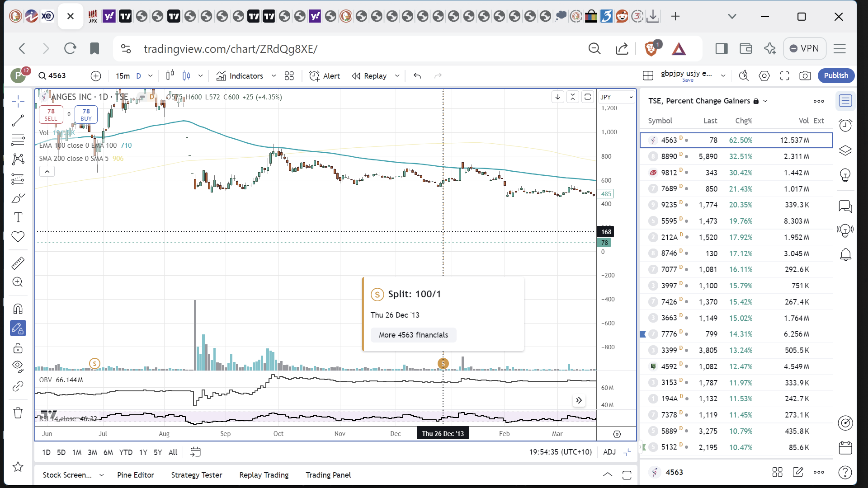The height and width of the screenshot is (488, 868).
Task: Open the forecasting and measurement tools
Action: tap(18, 179)
